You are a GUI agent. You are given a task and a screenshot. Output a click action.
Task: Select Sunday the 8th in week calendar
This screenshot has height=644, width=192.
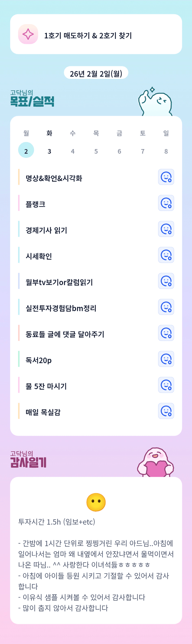[x=166, y=151]
